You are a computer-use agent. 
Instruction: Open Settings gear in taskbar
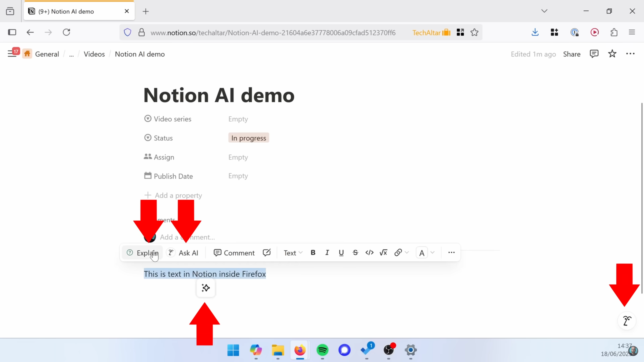tap(411, 350)
